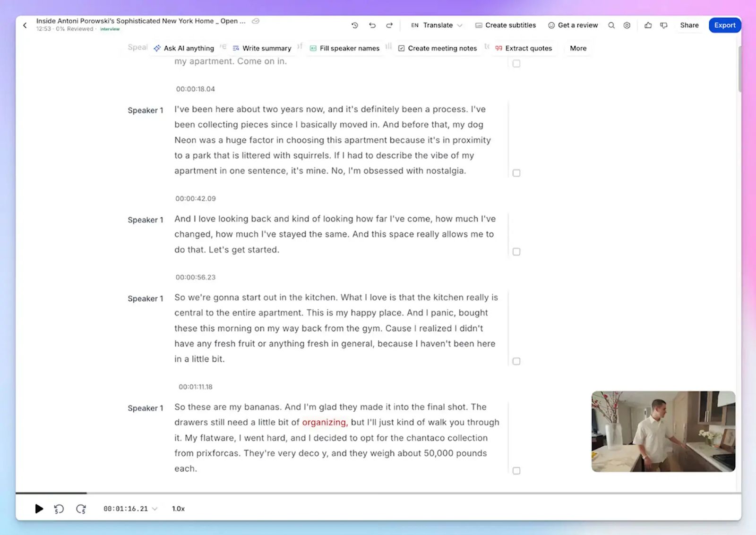Image resolution: width=756 pixels, height=535 pixels.
Task: Open the More menu
Action: pyautogui.click(x=577, y=48)
